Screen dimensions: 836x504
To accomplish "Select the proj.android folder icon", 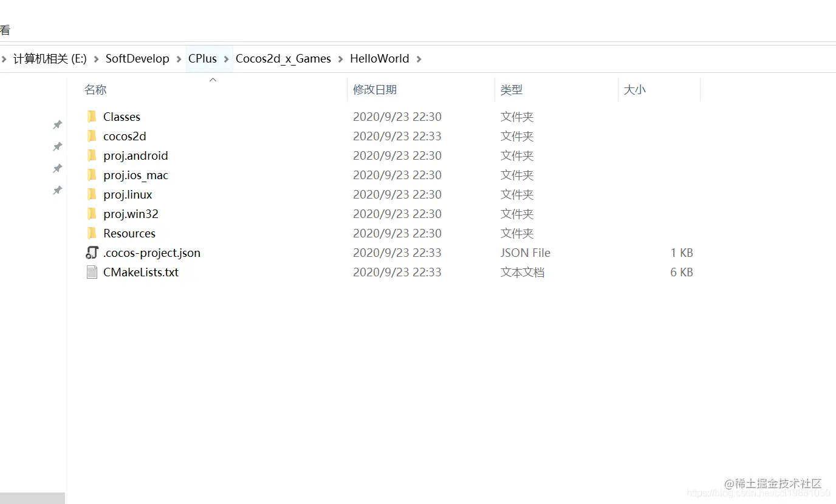I will point(92,155).
